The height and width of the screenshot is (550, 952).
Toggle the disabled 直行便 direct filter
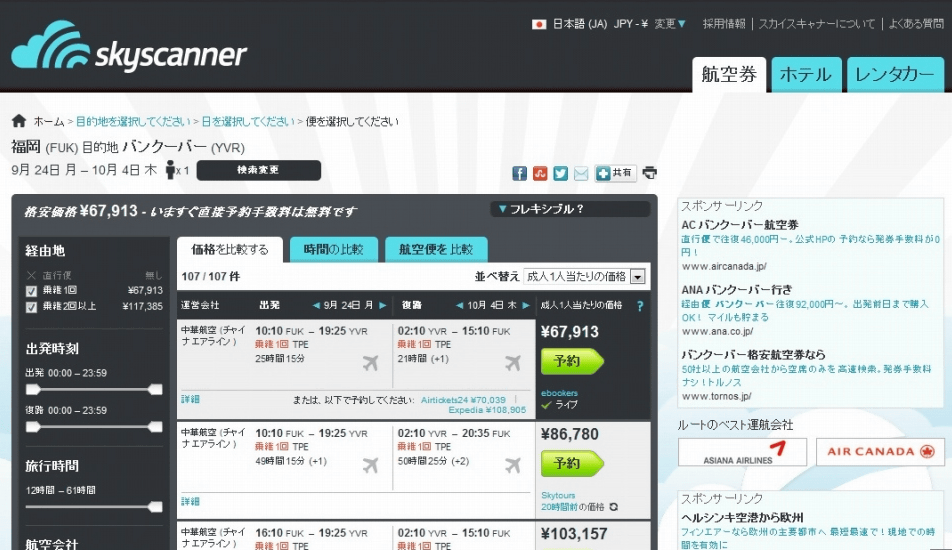pos(32,276)
